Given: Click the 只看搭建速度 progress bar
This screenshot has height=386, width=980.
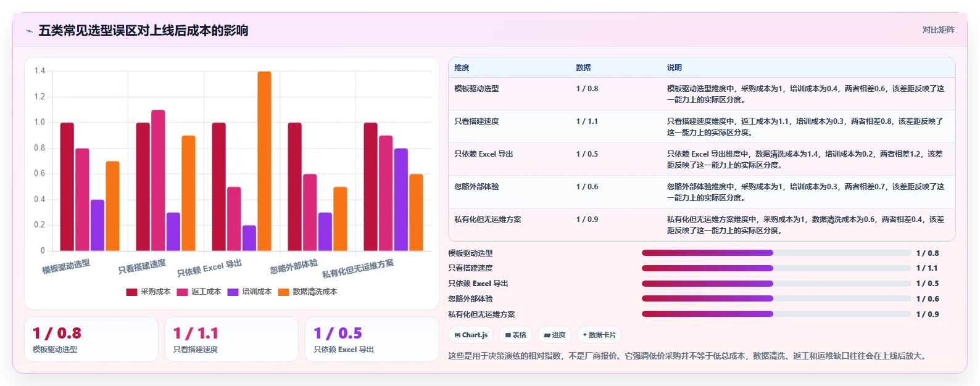Looking at the screenshot, I should 776,268.
